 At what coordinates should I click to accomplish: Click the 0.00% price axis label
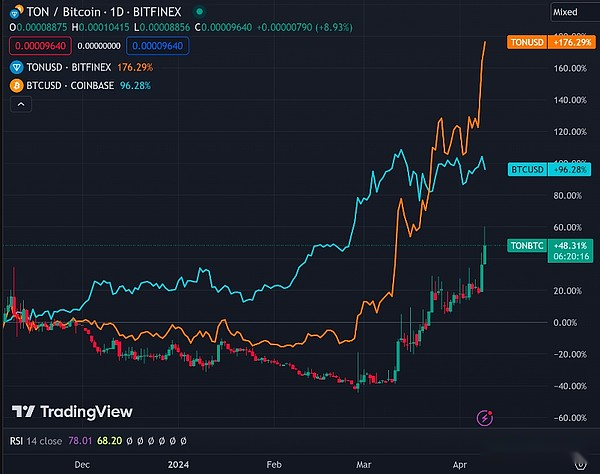[x=565, y=323]
